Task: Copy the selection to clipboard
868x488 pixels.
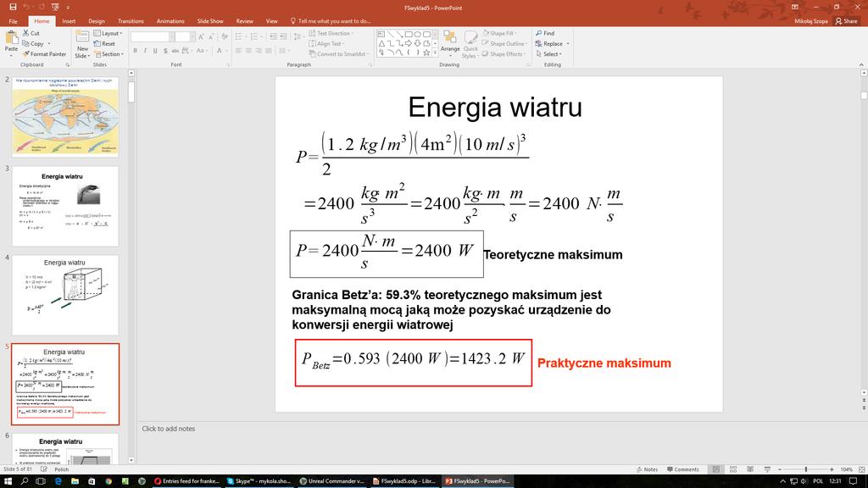Action: coord(33,44)
